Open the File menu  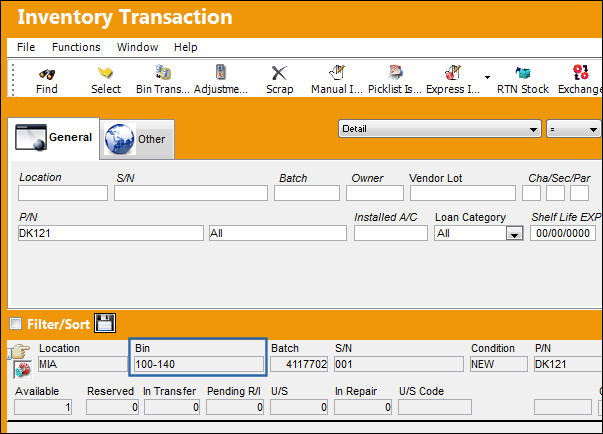tap(26, 47)
